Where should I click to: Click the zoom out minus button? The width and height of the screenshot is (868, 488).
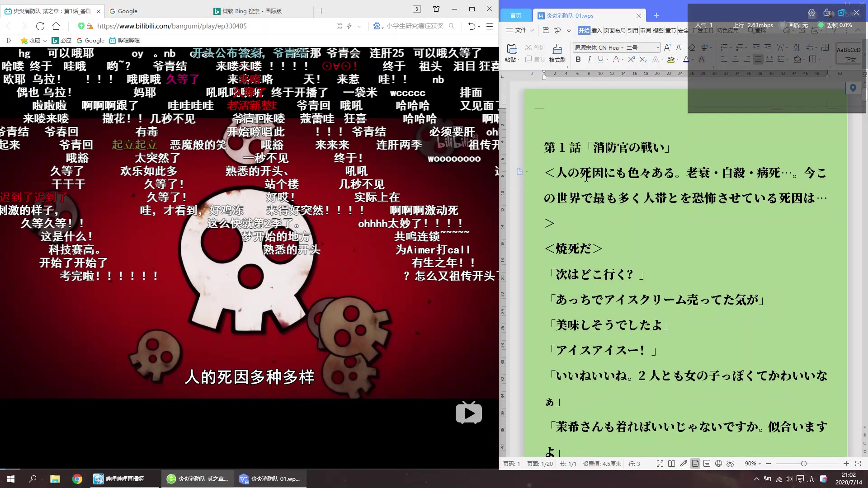[768, 464]
